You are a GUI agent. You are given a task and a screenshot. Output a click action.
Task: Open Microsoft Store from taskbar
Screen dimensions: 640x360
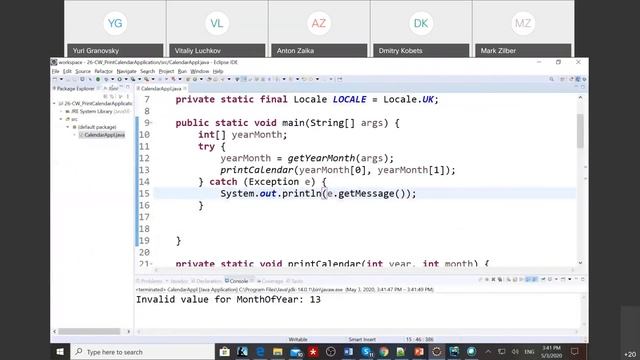click(x=224, y=351)
